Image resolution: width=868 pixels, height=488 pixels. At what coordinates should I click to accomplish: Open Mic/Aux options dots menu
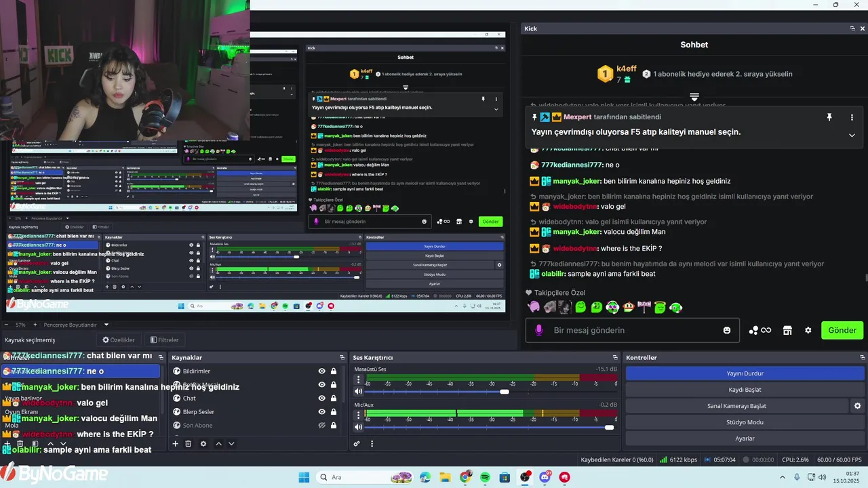pyautogui.click(x=359, y=415)
